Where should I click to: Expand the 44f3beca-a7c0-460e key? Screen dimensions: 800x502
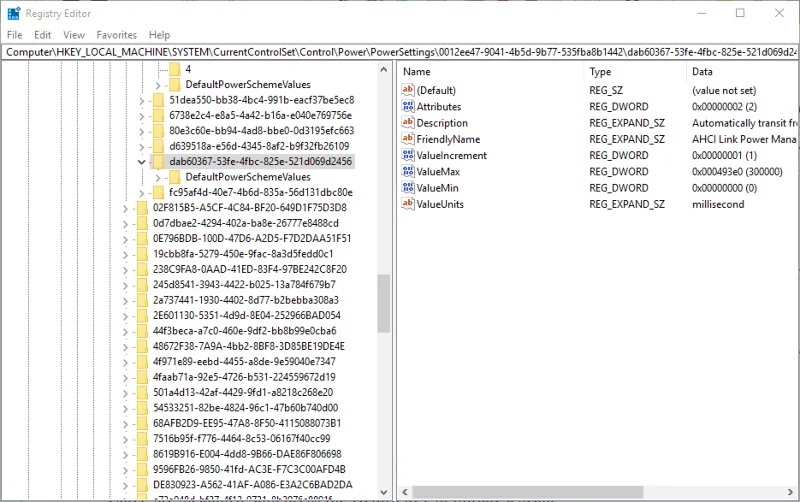click(125, 332)
